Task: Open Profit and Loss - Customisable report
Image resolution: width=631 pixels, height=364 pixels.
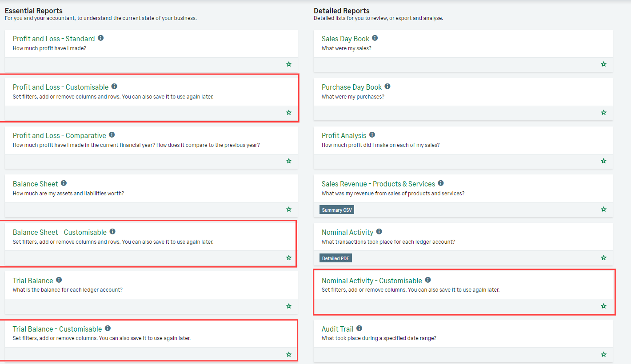Action: (61, 87)
